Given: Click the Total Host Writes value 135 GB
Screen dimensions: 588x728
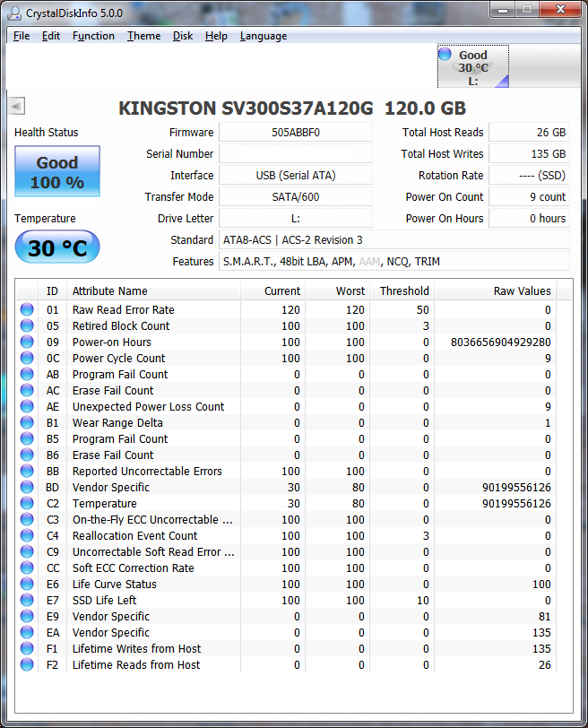Looking at the screenshot, I should click(529, 153).
